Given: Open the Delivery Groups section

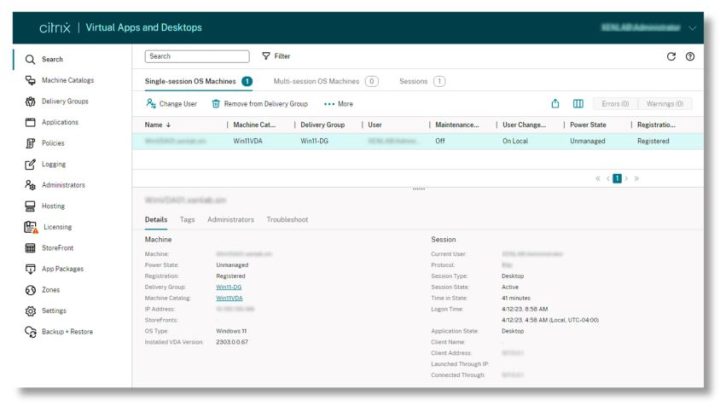Looking at the screenshot, I should 63,101.
